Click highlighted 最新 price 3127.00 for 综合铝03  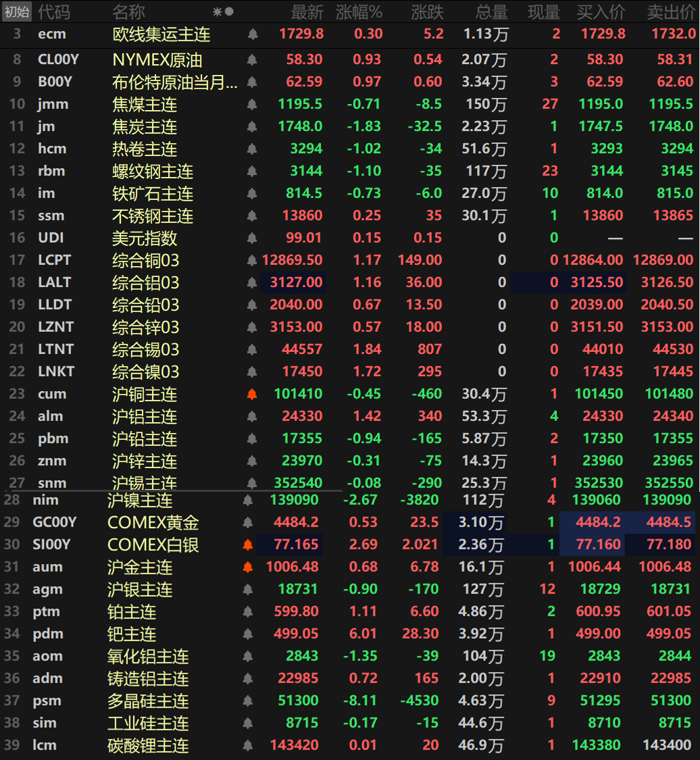tap(296, 283)
